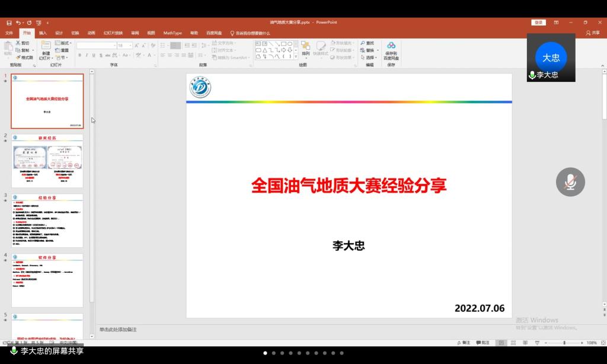The height and width of the screenshot is (364, 607).
Task: Click the Share (共享) button
Action: (592, 33)
